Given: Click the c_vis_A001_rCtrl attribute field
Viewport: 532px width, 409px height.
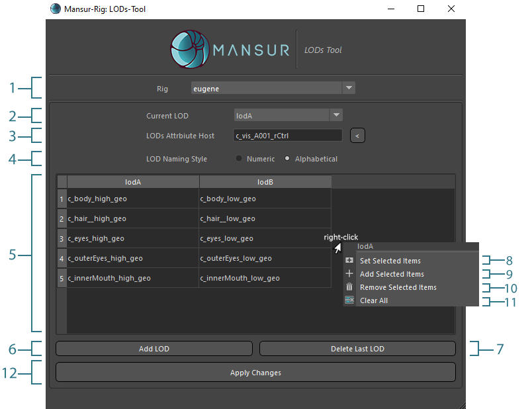Looking at the screenshot, I should (288, 135).
